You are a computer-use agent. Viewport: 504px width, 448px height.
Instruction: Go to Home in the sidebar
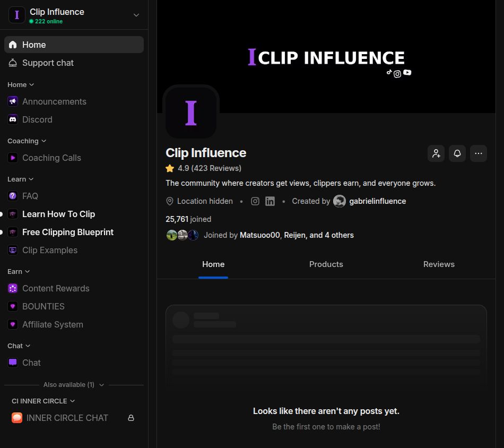coord(74,45)
